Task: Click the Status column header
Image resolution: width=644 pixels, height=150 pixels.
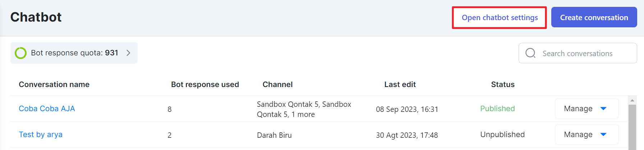Action: (x=503, y=85)
